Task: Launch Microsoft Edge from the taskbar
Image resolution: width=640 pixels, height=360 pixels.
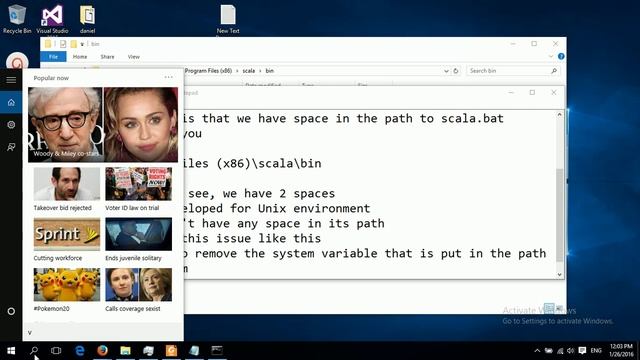Action: tap(80, 351)
